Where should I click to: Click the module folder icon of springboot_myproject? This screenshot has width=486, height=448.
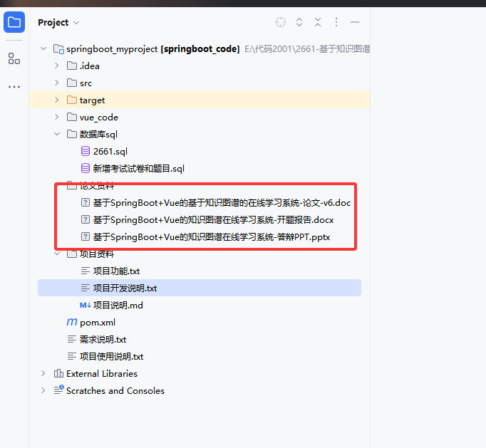58,49
